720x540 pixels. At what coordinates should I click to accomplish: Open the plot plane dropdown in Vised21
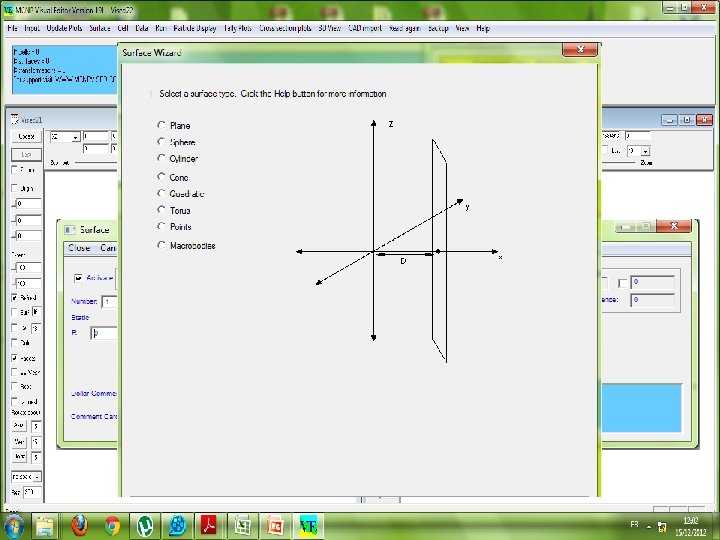[x=76, y=137]
